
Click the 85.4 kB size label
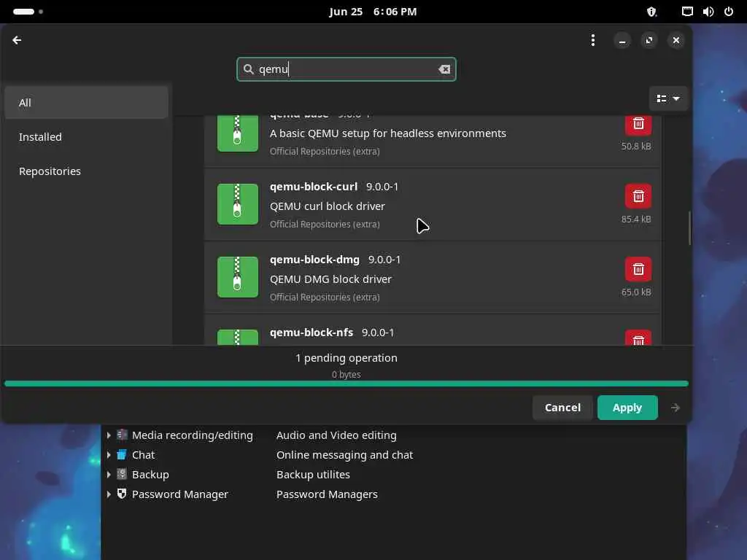[x=636, y=219]
